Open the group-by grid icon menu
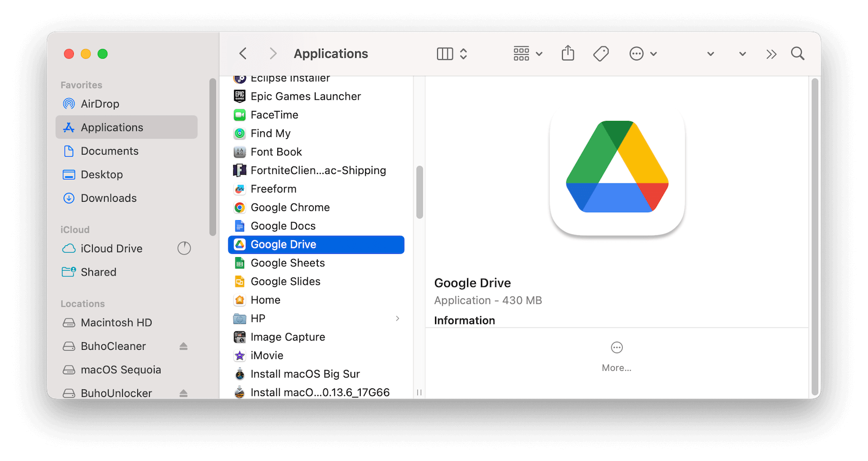Screen dimensions: 868x461 point(528,54)
